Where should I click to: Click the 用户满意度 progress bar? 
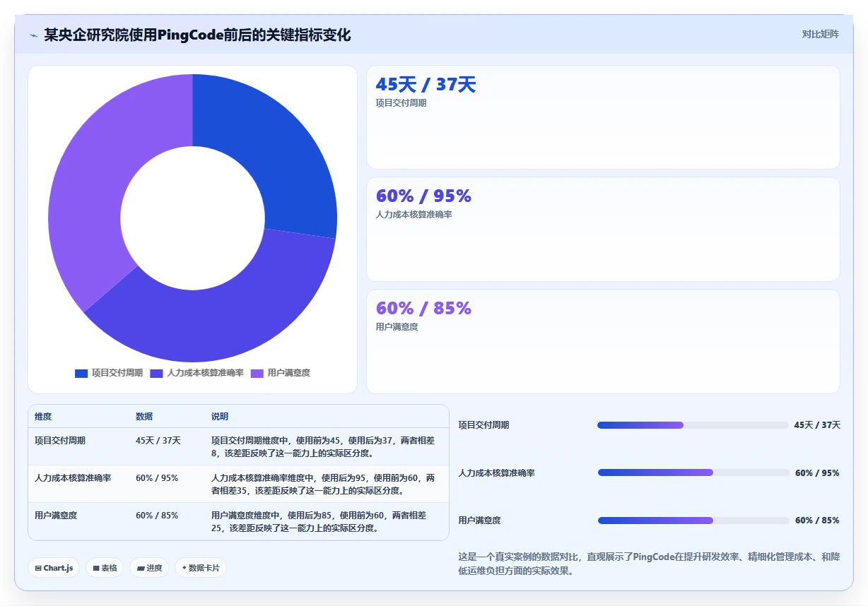[693, 521]
